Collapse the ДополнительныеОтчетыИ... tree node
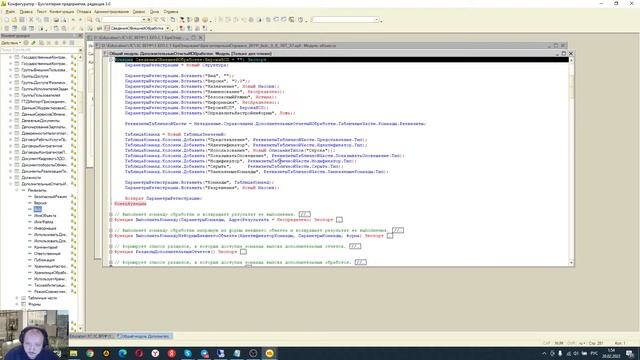 tap(11, 184)
